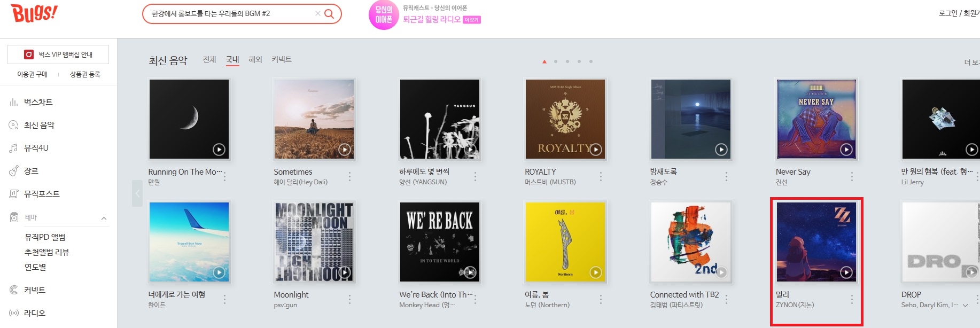
Task: Play the ROYALTY album preview
Action: tap(596, 150)
